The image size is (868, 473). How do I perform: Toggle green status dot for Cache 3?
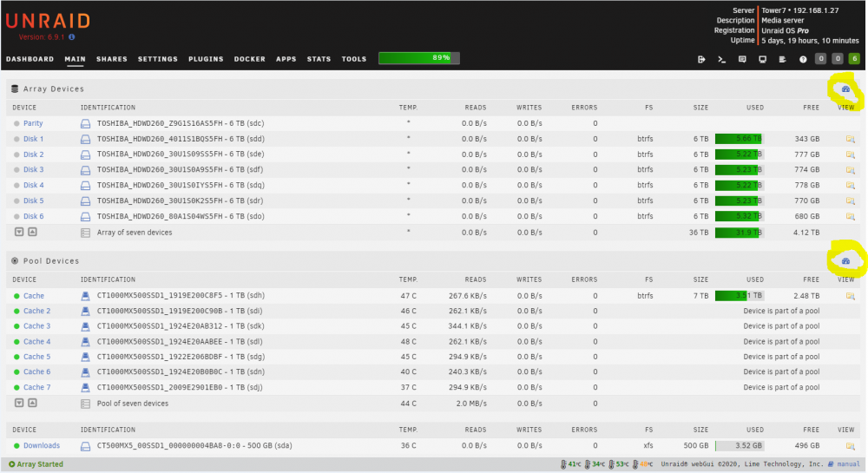coord(16,327)
